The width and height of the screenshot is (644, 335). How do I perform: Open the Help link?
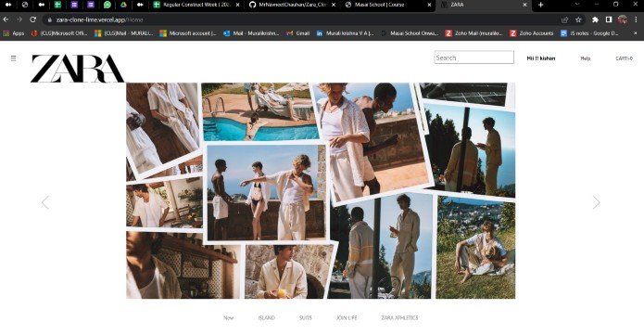coord(586,58)
